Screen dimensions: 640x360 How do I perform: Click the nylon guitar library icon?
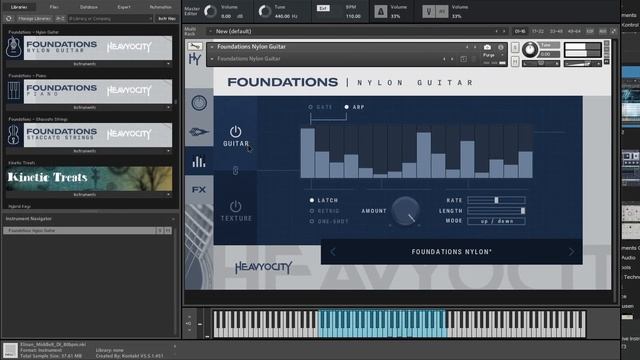14,47
